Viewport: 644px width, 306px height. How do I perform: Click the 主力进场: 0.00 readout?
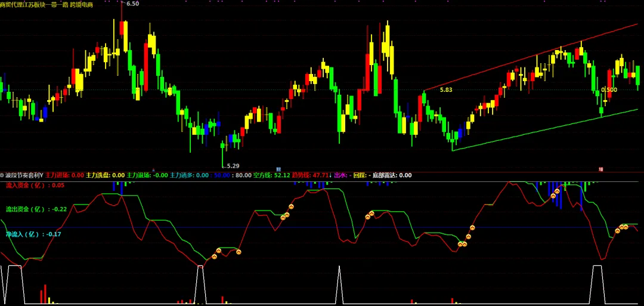(64, 175)
